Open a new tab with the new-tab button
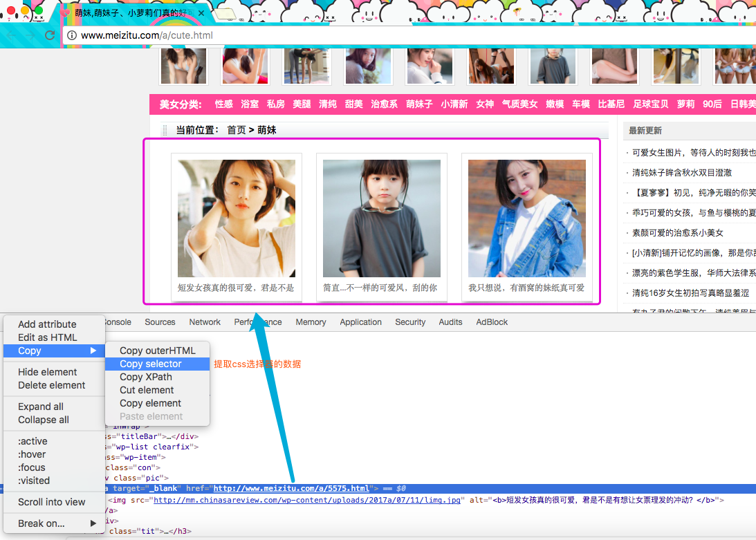 tap(225, 14)
